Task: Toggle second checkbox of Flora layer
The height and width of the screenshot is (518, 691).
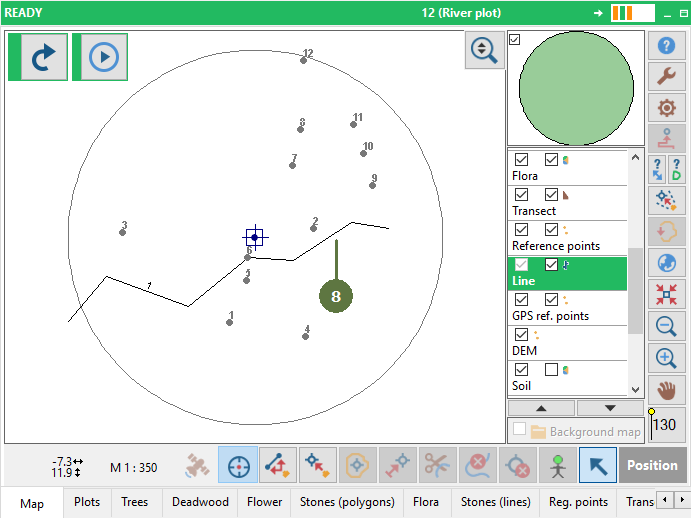Action: point(551,159)
